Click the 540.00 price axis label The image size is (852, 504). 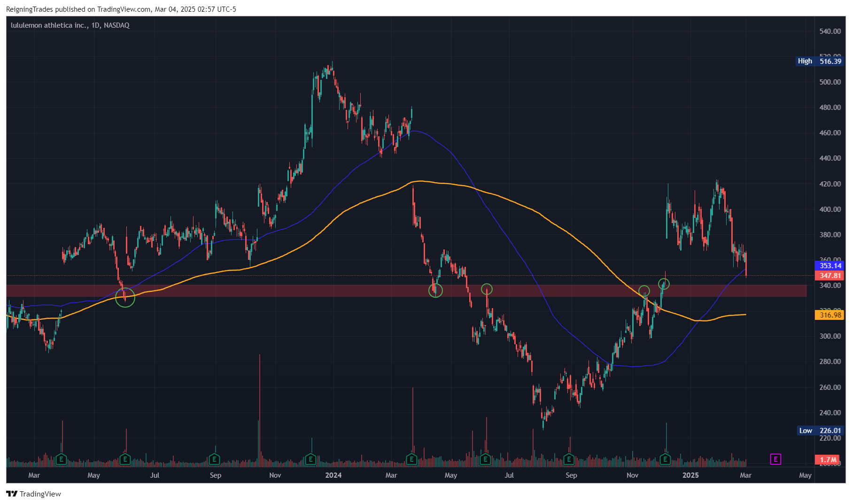[830, 31]
